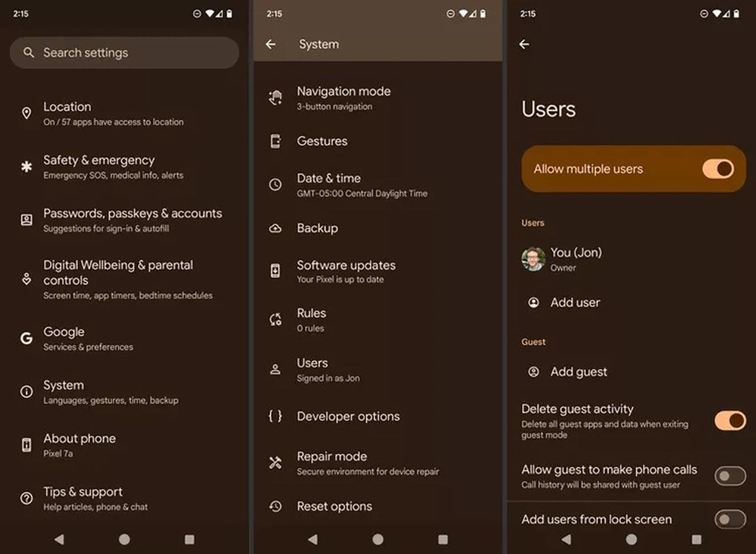Focus the Search settings field

(x=124, y=53)
